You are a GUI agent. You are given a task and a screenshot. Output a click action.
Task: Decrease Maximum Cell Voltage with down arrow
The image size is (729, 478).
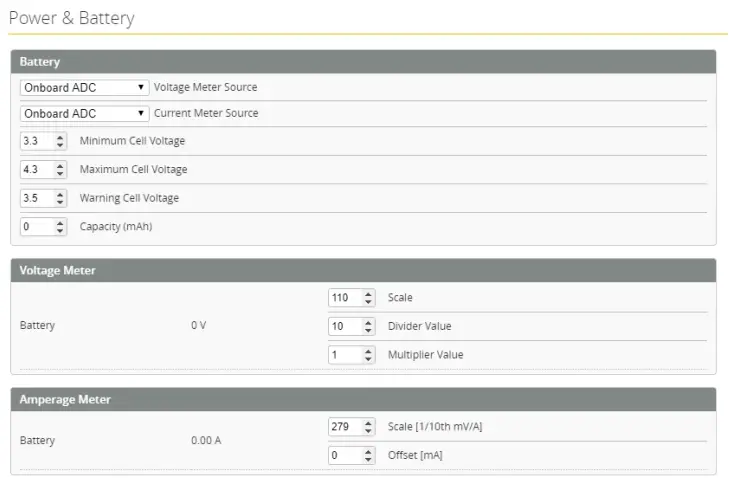tap(60, 174)
